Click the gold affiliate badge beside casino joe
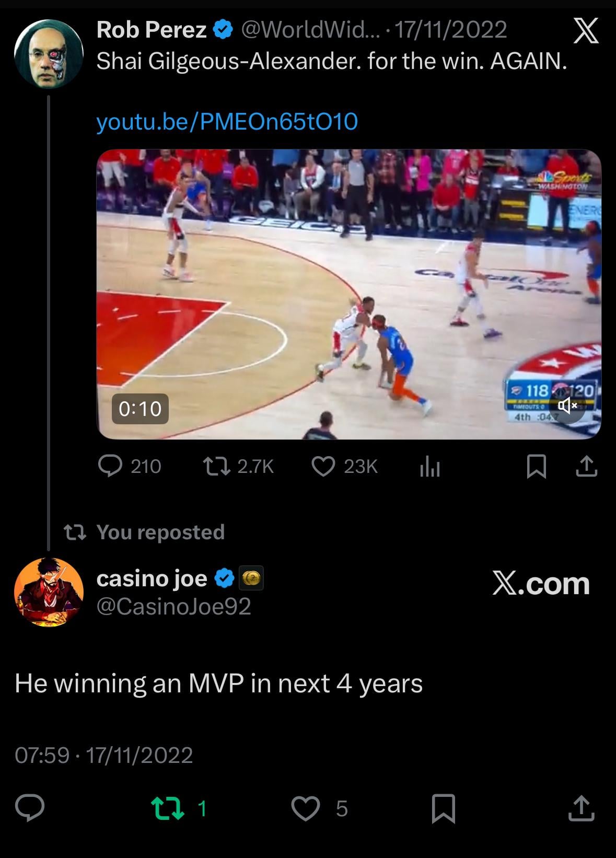Image resolution: width=616 pixels, height=858 pixels. coord(251,578)
